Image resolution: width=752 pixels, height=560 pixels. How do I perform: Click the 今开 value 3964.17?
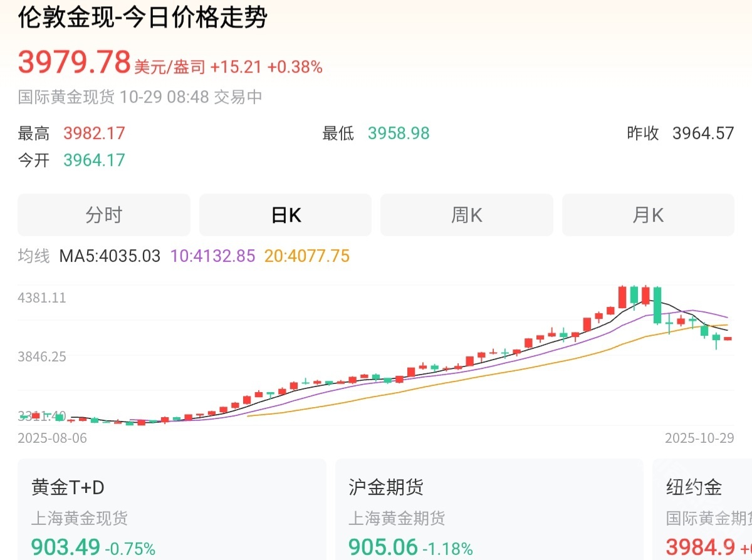coord(94,160)
